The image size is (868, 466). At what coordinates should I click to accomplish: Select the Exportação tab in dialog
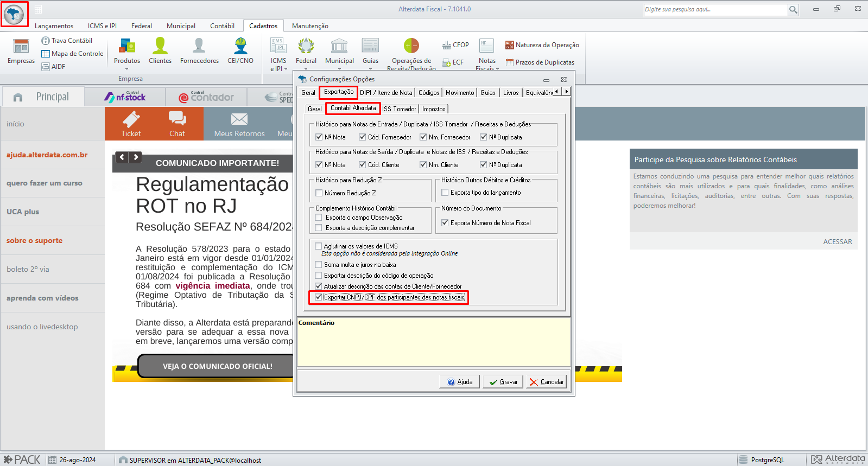click(x=339, y=92)
